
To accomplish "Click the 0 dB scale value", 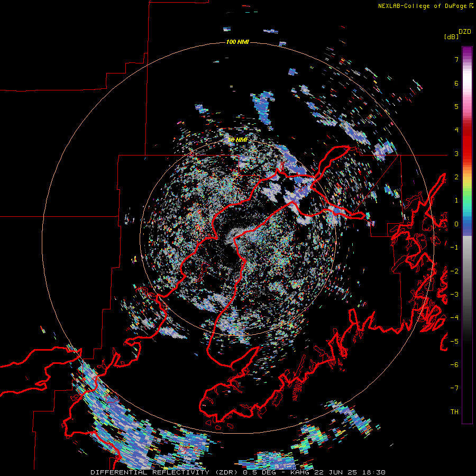I will click(456, 224).
